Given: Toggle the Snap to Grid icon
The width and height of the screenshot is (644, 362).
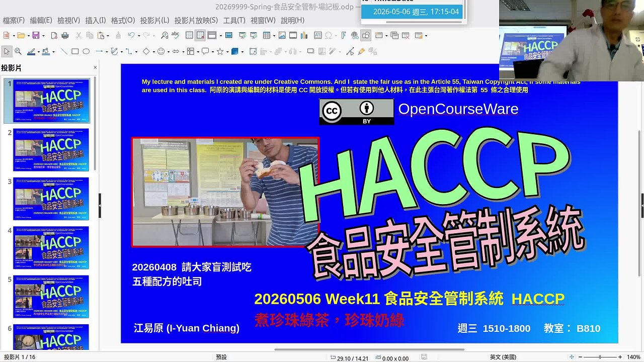Looking at the screenshot, I should (x=200, y=35).
